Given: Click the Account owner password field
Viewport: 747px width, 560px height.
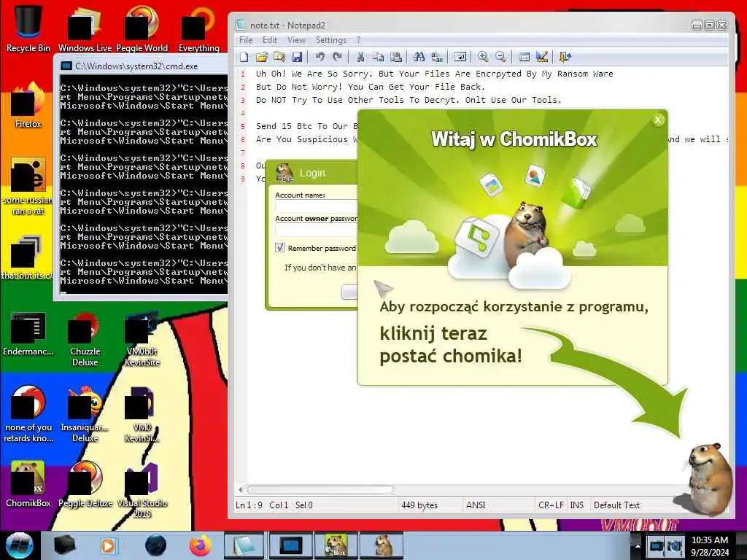Looking at the screenshot, I should point(317,230).
